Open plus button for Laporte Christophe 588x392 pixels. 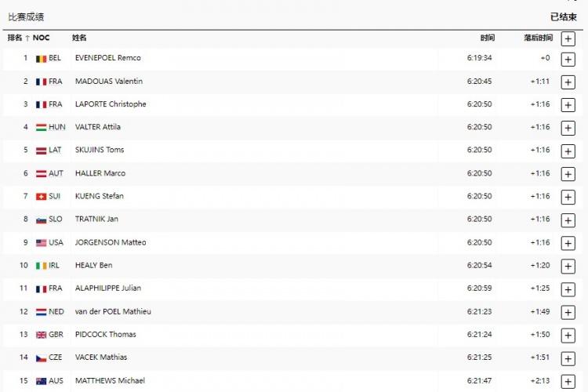568,104
